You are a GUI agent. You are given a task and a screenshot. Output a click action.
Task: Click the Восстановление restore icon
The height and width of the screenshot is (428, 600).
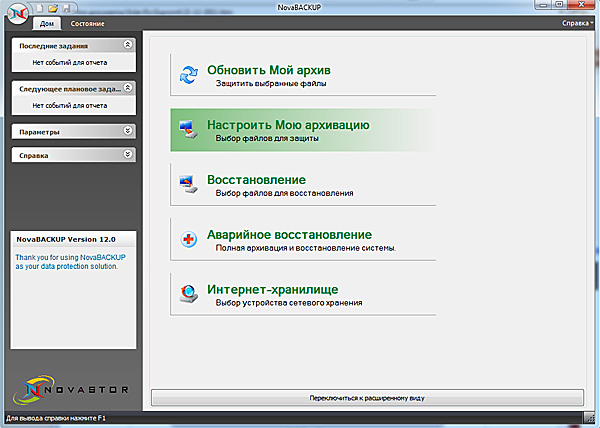pyautogui.click(x=188, y=184)
